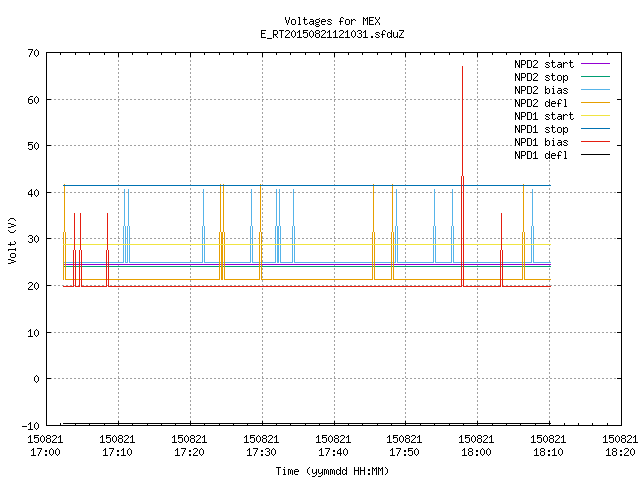Image resolution: width=640 pixels, height=480 pixels.
Task: Click the y-axis tick value 40
Action: [34, 193]
